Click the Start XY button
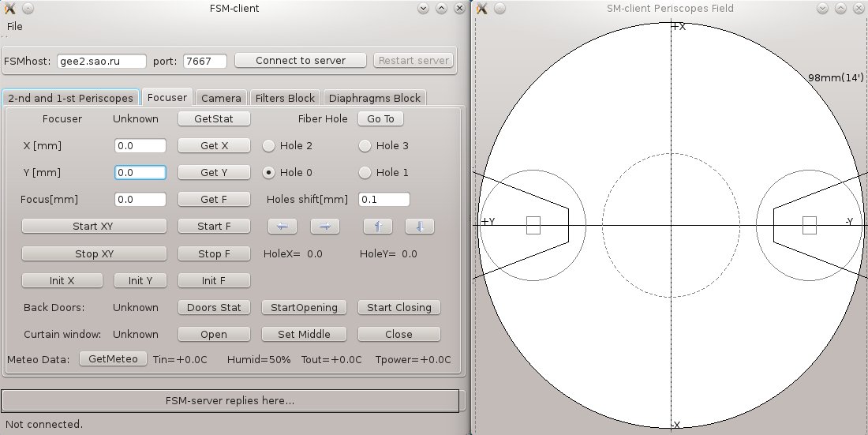The image size is (868, 435). pyautogui.click(x=94, y=226)
